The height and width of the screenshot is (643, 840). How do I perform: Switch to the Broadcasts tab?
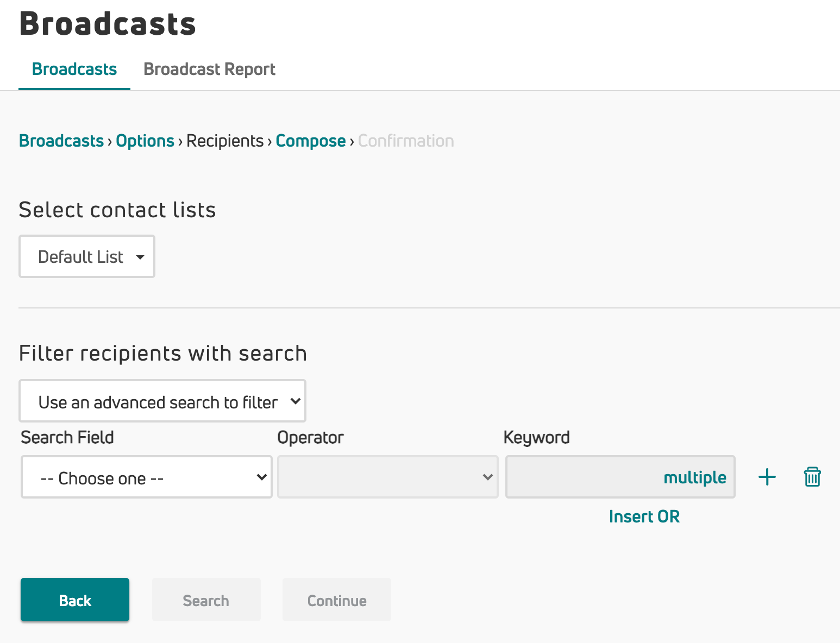(x=74, y=70)
